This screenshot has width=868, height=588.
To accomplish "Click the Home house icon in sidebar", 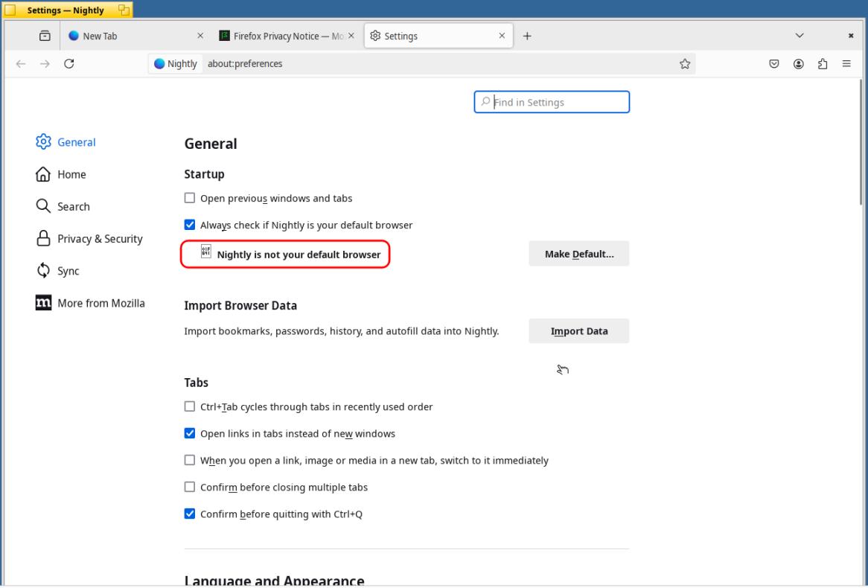I will point(43,174).
